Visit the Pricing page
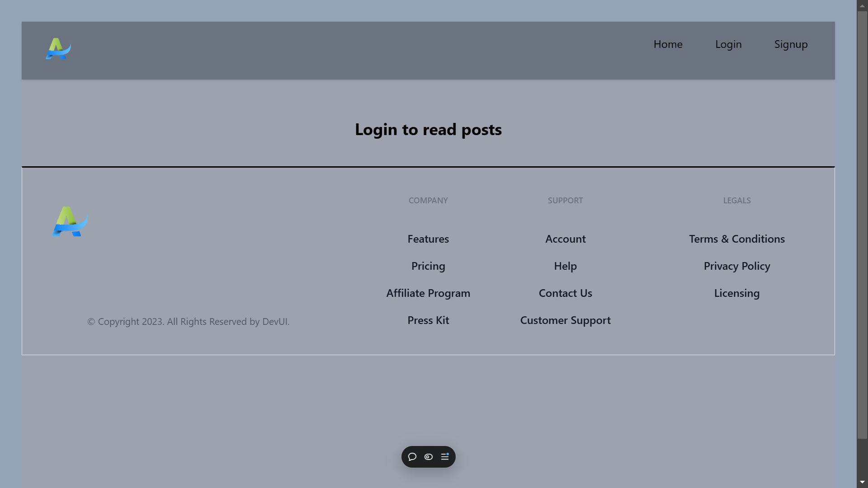Viewport: 868px width, 488px height. (x=428, y=266)
